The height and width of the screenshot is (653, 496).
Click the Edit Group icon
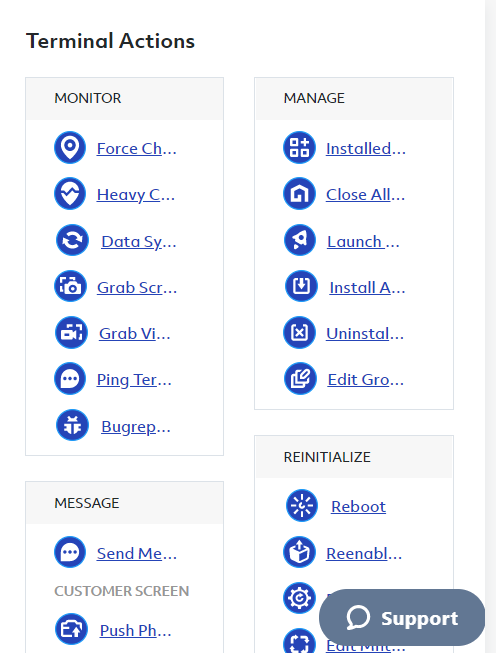(x=300, y=379)
